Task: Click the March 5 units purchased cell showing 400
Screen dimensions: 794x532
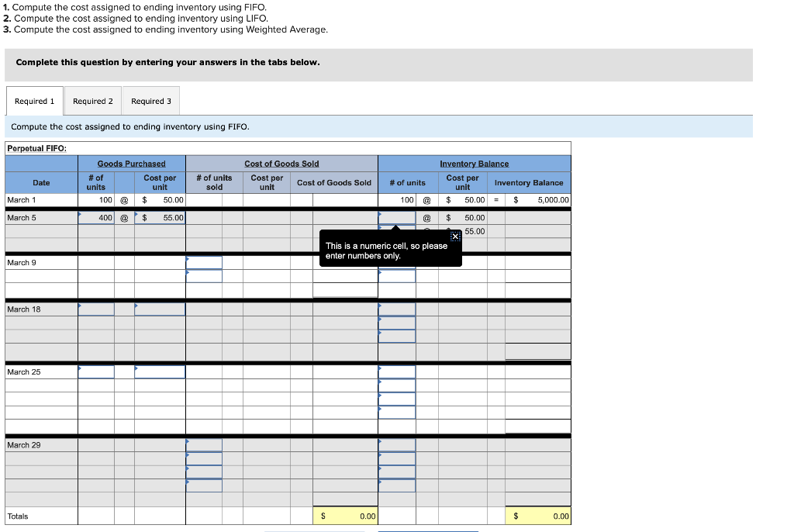Action: (96, 218)
